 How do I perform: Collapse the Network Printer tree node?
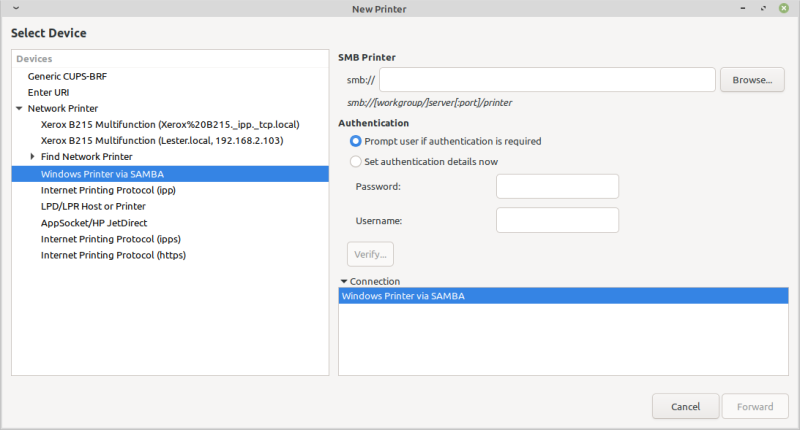tap(19, 108)
